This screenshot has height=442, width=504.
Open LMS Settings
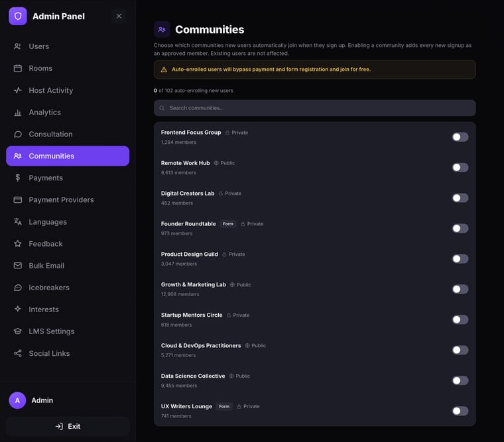tap(68, 331)
